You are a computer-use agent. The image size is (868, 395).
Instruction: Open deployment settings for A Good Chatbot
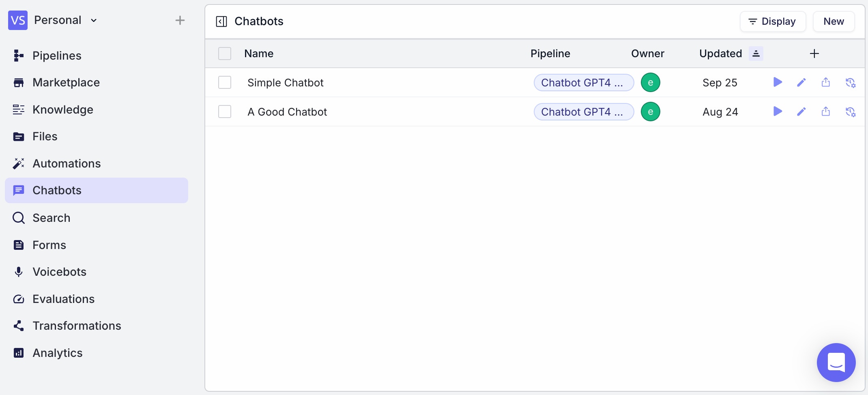tap(851, 112)
